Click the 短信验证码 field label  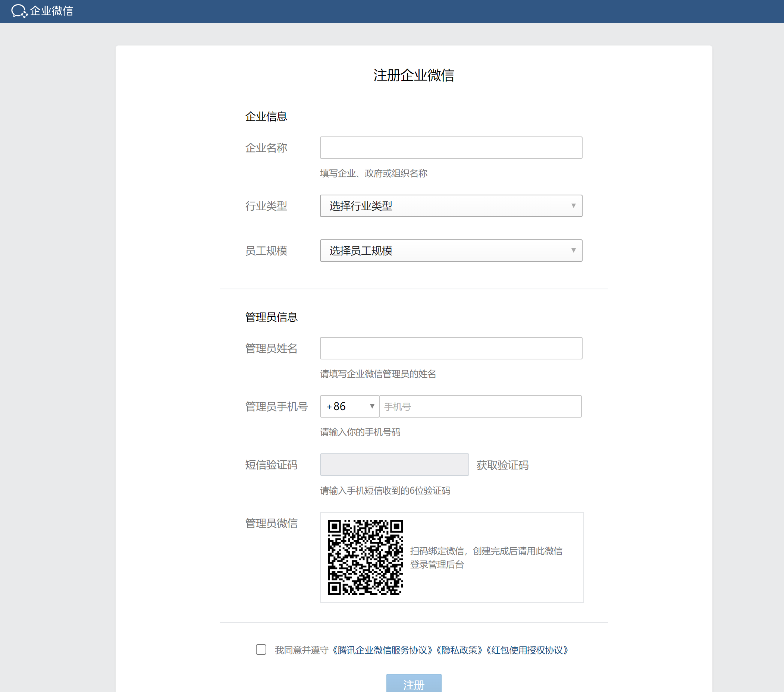click(x=272, y=465)
